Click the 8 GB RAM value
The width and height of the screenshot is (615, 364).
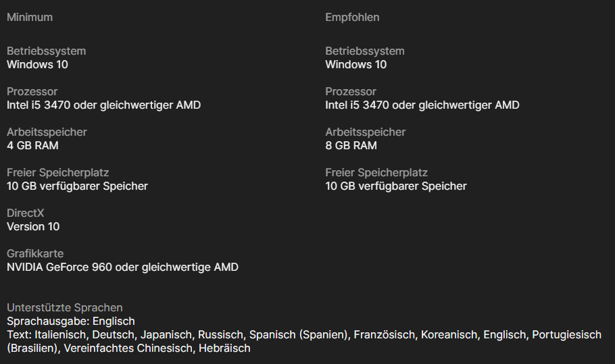tap(351, 146)
